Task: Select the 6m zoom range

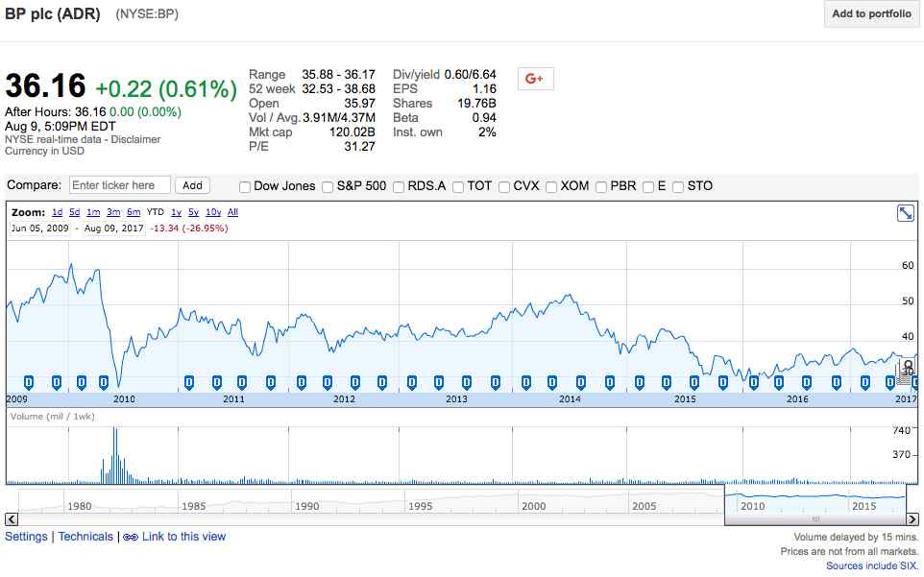Action: click(134, 212)
